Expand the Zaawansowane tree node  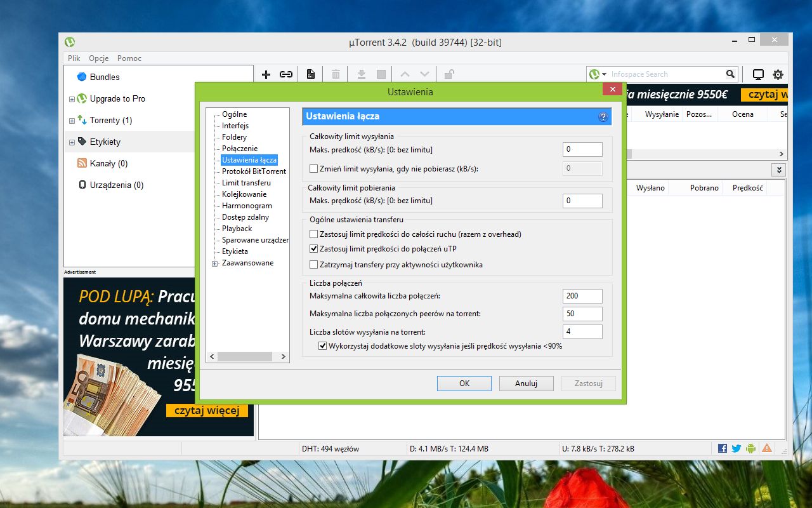coord(214,263)
